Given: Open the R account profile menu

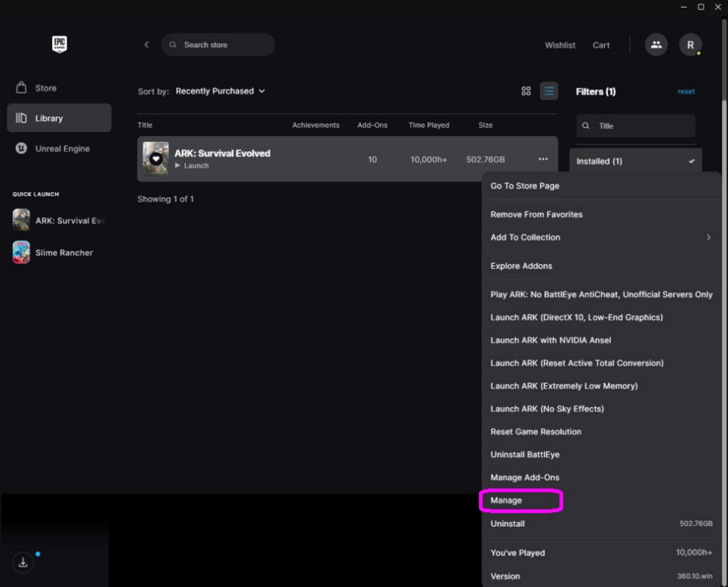Looking at the screenshot, I should 690,45.
